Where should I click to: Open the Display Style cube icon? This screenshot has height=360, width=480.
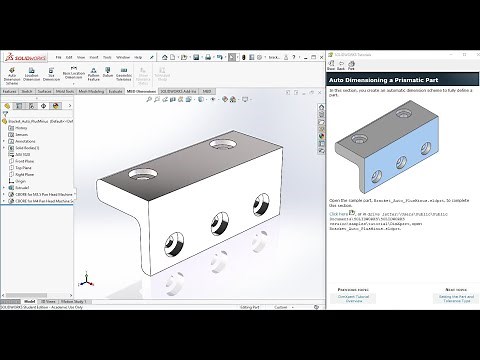click(x=201, y=99)
